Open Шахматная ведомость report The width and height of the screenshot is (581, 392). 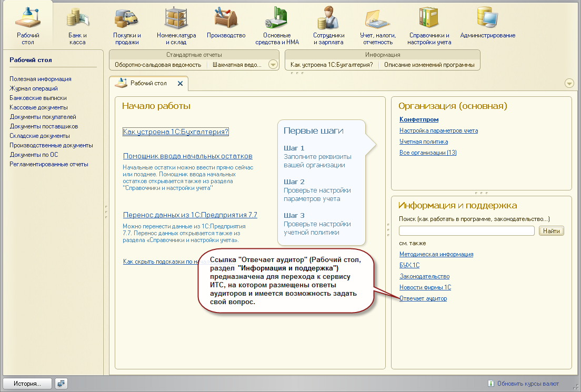[x=237, y=65]
